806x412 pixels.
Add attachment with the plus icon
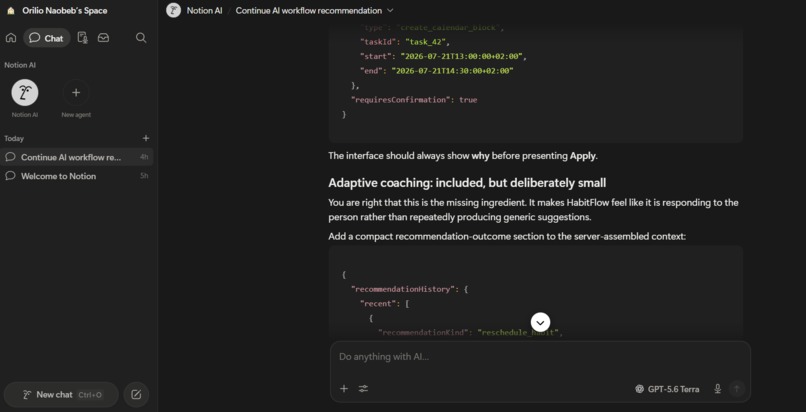click(344, 389)
